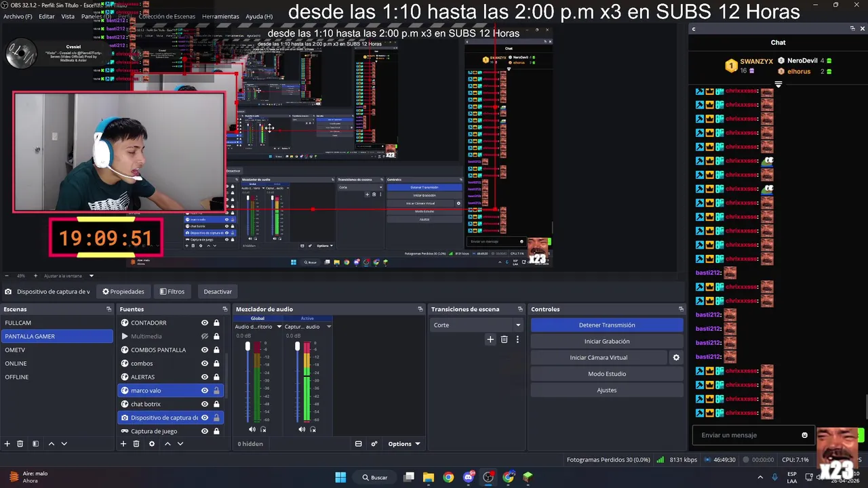Open Windows Start menu
Viewport: 868px width, 488px height.
[340, 477]
